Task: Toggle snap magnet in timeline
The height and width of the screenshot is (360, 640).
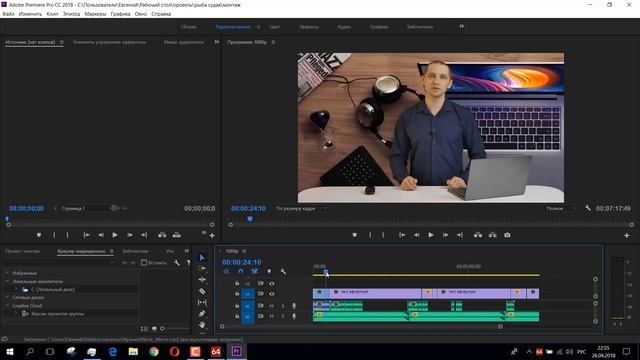Action: pos(240,271)
